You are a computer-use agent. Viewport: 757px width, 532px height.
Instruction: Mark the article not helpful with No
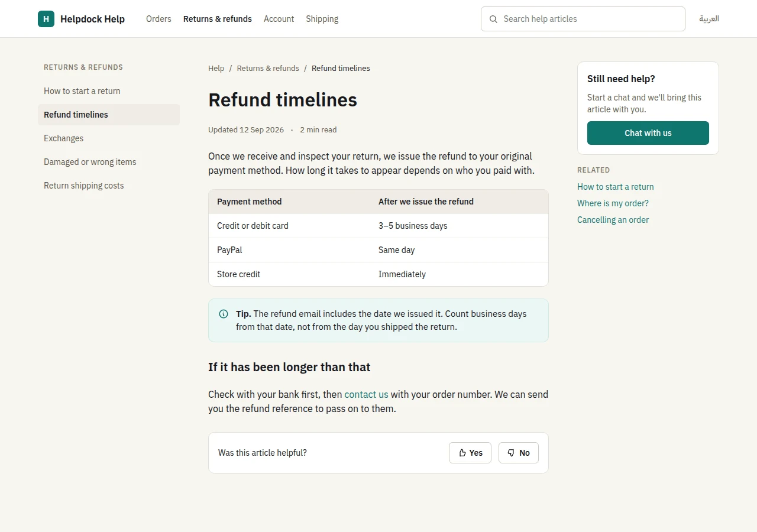click(519, 453)
